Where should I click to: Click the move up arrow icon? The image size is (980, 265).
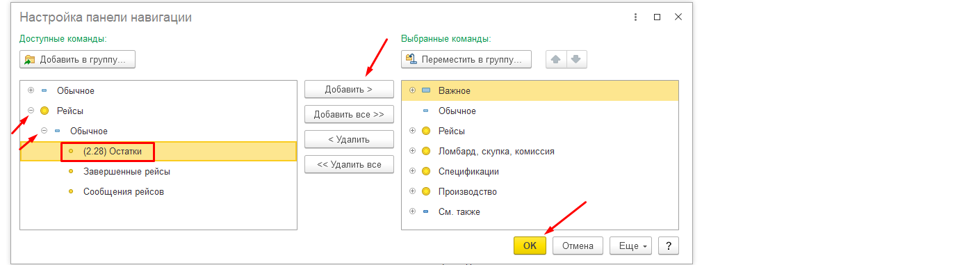pyautogui.click(x=556, y=59)
